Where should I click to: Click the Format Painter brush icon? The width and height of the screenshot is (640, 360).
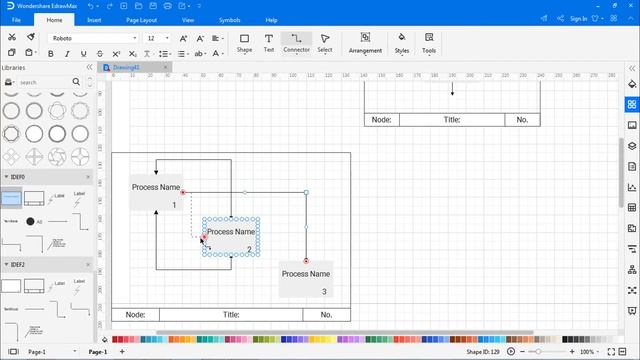point(31,37)
